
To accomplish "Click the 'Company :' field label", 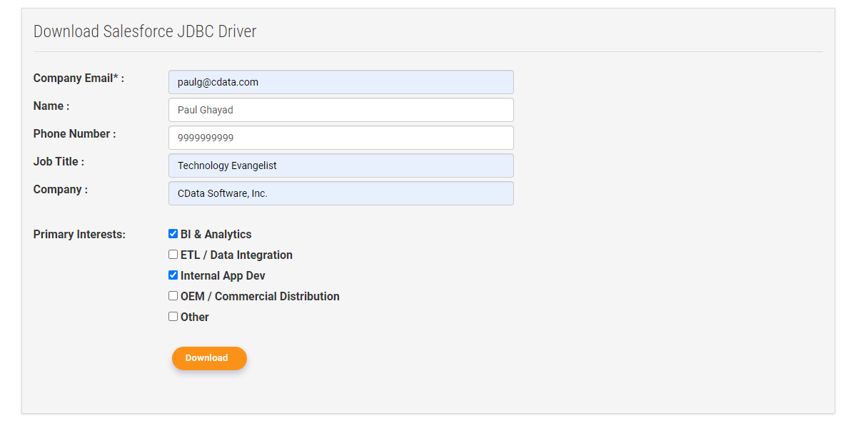I will pos(61,190).
